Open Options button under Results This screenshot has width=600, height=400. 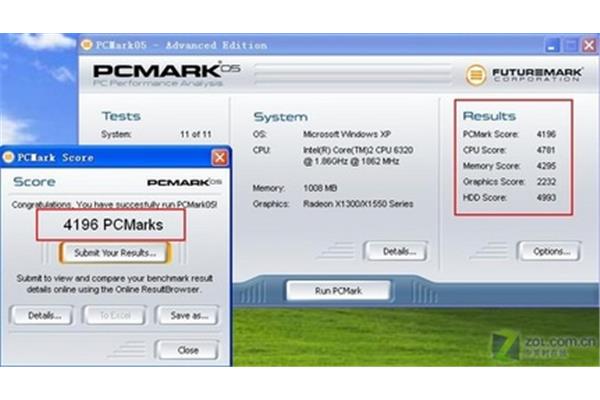[x=549, y=251]
